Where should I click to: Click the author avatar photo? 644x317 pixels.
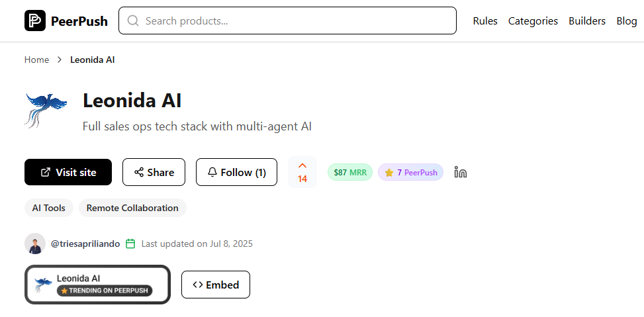[x=35, y=244]
